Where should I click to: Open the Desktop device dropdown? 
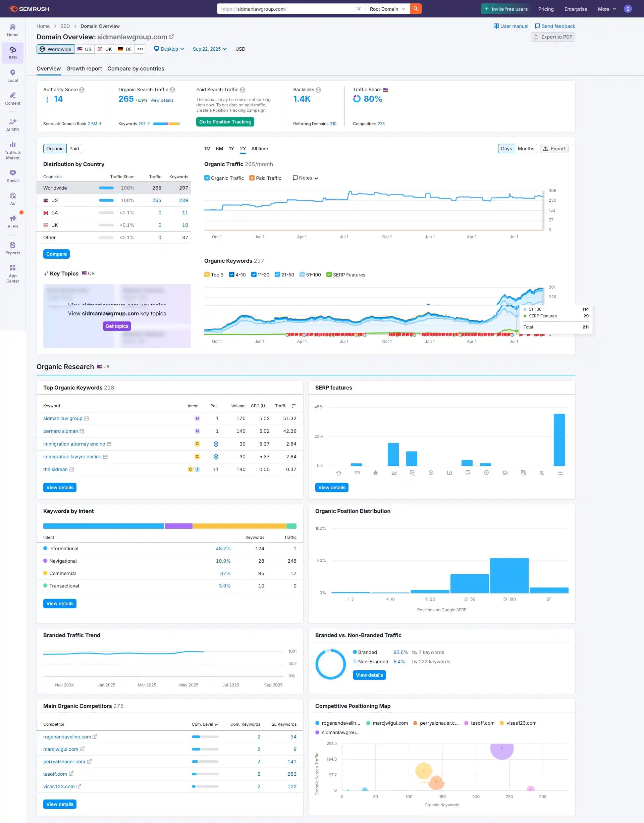169,49
